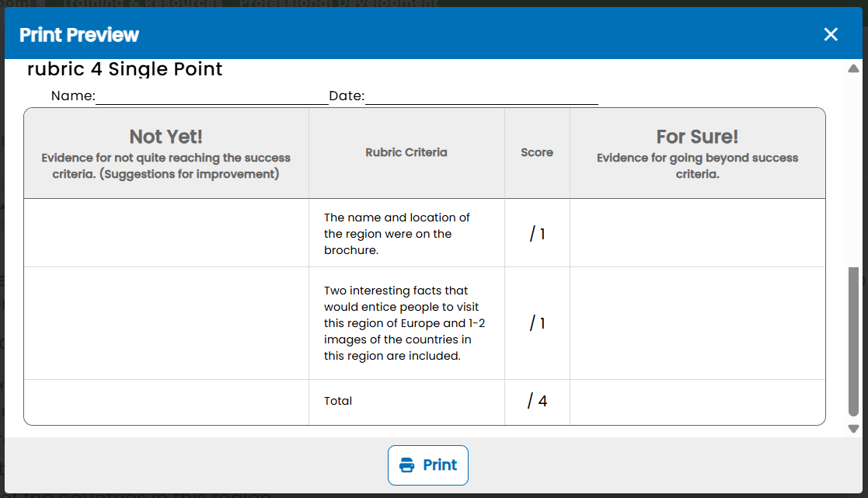Click empty For Sure cell in first criterion row

point(698,233)
